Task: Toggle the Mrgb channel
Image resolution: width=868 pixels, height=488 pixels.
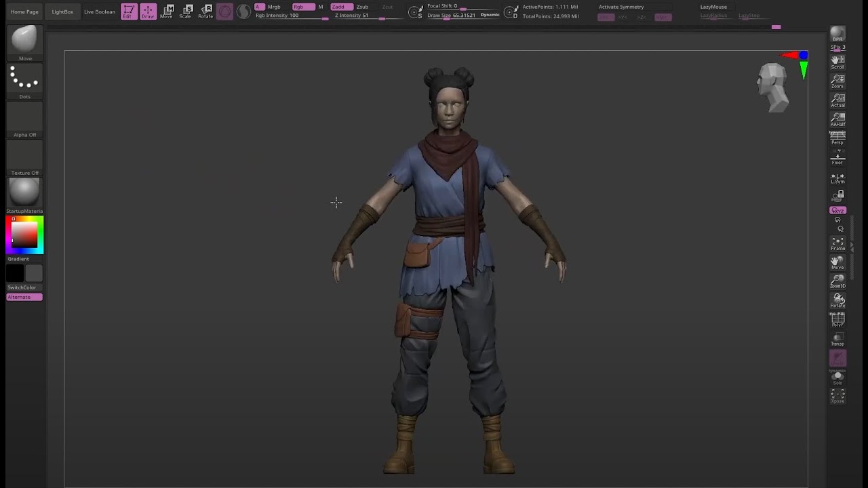Action: pos(274,7)
